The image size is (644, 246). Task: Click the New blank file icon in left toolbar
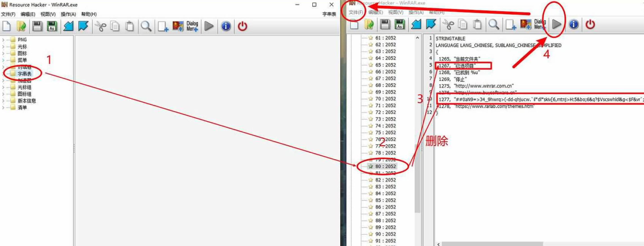6,26
